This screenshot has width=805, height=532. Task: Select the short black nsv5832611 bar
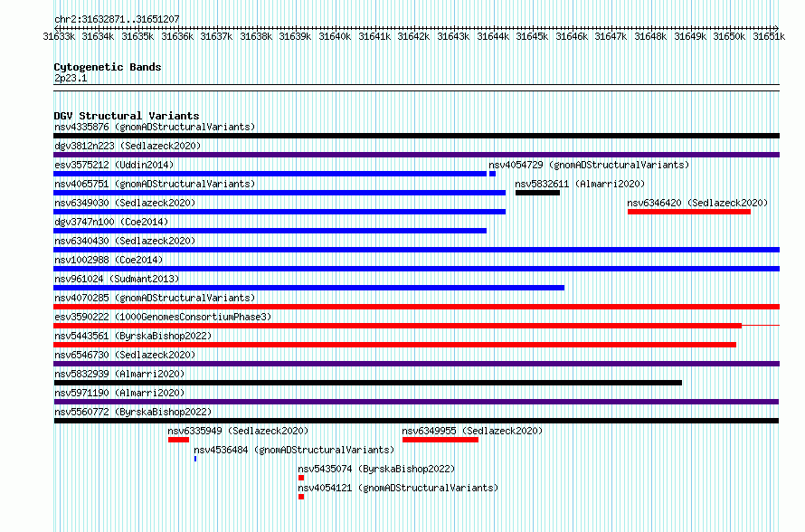pyautogui.click(x=537, y=193)
